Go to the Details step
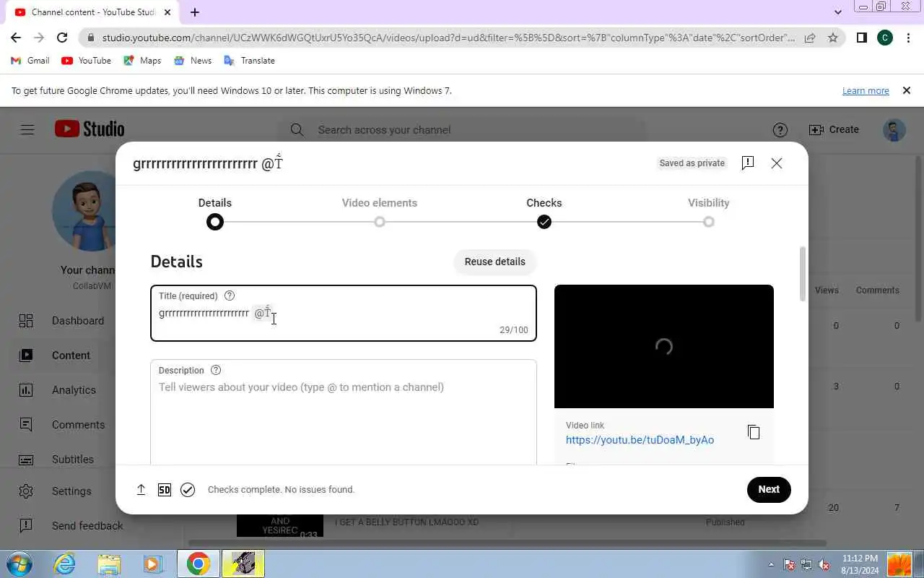Image resolution: width=924 pixels, height=578 pixels. (215, 212)
